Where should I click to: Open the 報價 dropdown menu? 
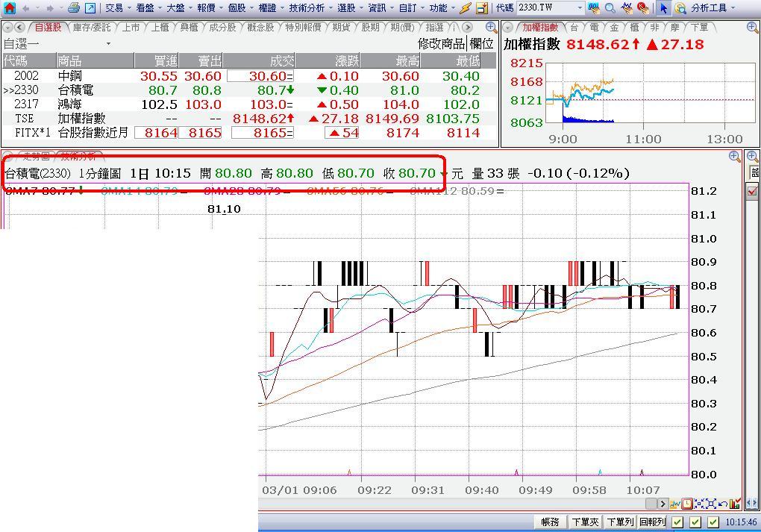(x=209, y=7)
